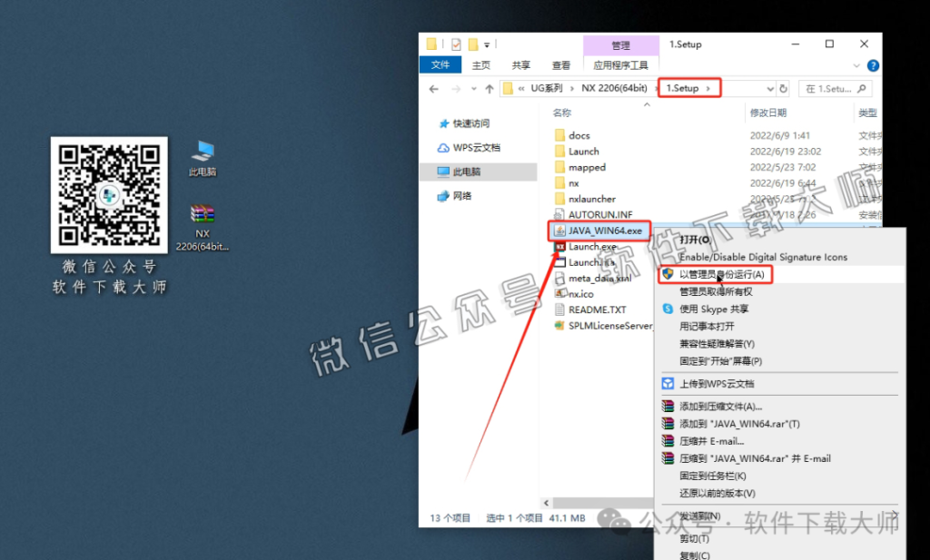Click NX 2206(64bit) in the address breadcrumb
The image size is (930, 560).
point(614,88)
